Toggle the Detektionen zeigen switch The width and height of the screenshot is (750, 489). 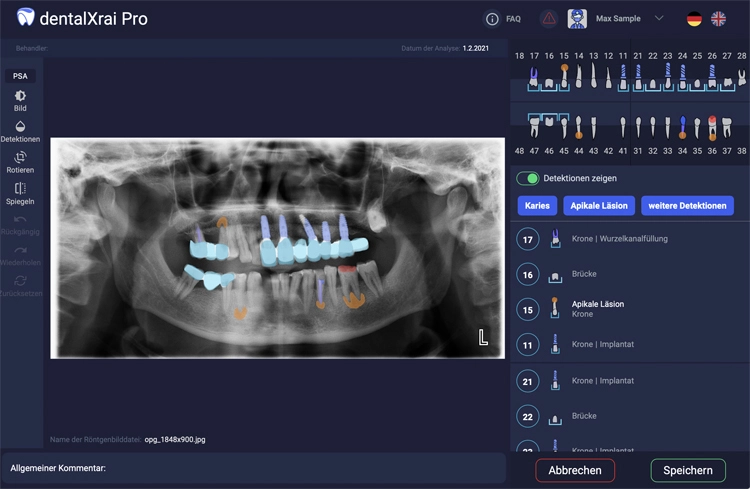click(527, 178)
